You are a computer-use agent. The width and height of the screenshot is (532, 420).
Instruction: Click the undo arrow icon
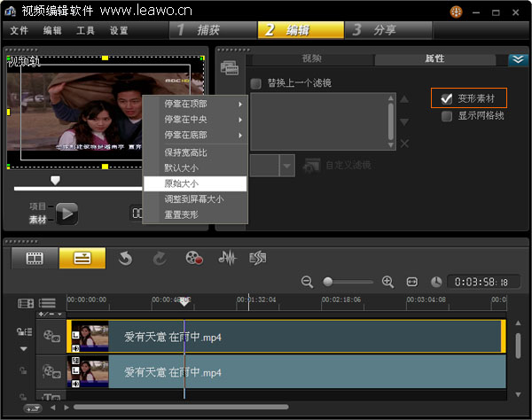click(x=125, y=258)
